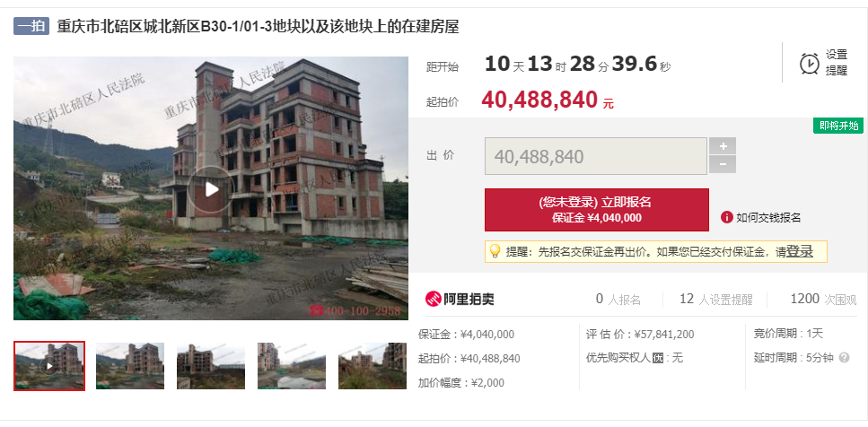Click the 阿里拍卖 logo
The height and width of the screenshot is (427, 868).
click(x=460, y=300)
